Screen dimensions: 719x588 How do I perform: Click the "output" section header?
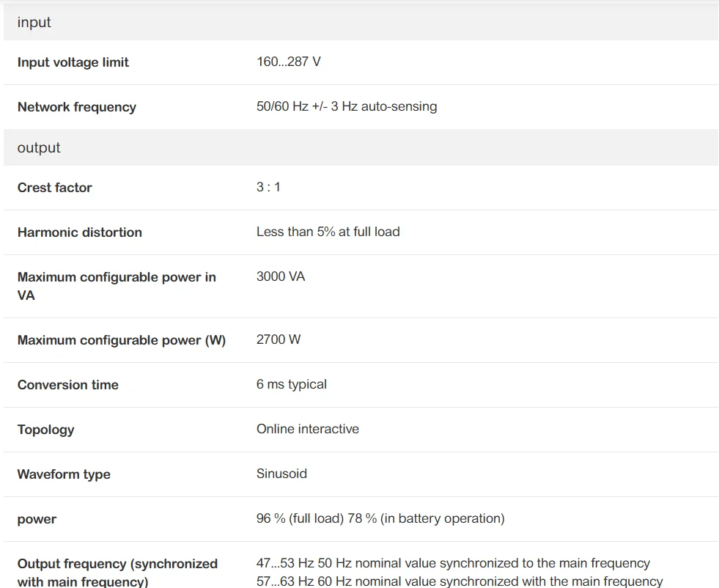point(39,148)
